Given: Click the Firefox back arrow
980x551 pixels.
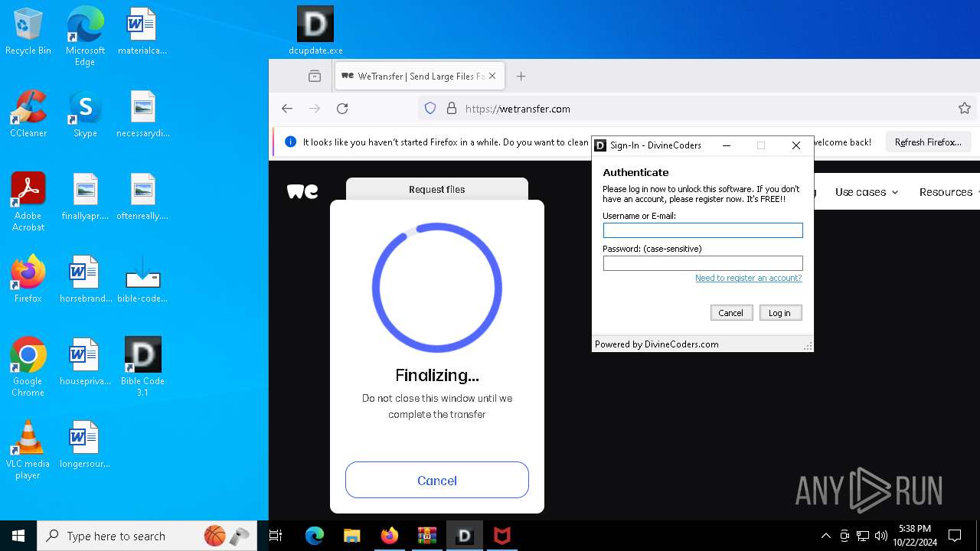Looking at the screenshot, I should pyautogui.click(x=287, y=109).
